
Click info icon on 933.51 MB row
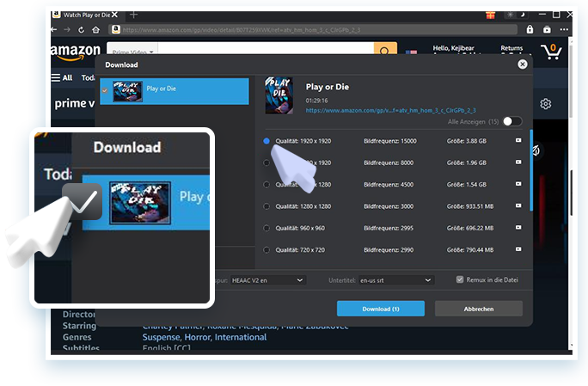click(x=518, y=205)
